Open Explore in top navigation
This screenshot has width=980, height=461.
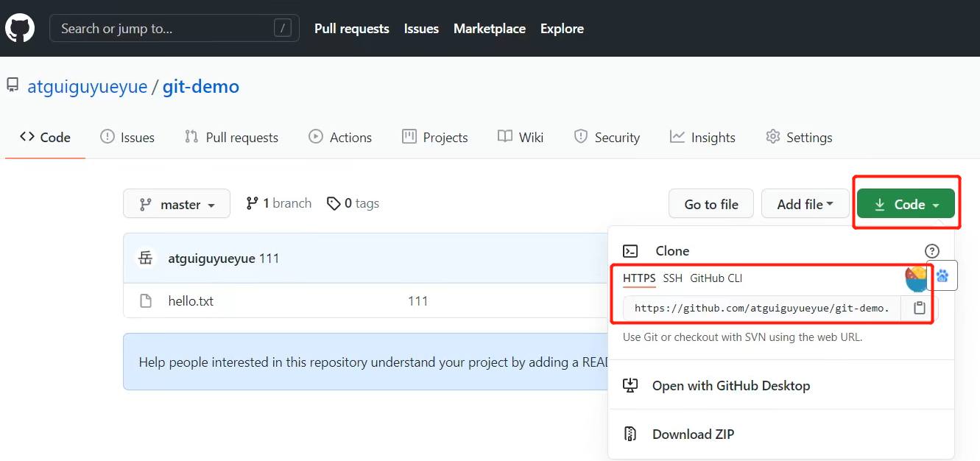pos(562,29)
